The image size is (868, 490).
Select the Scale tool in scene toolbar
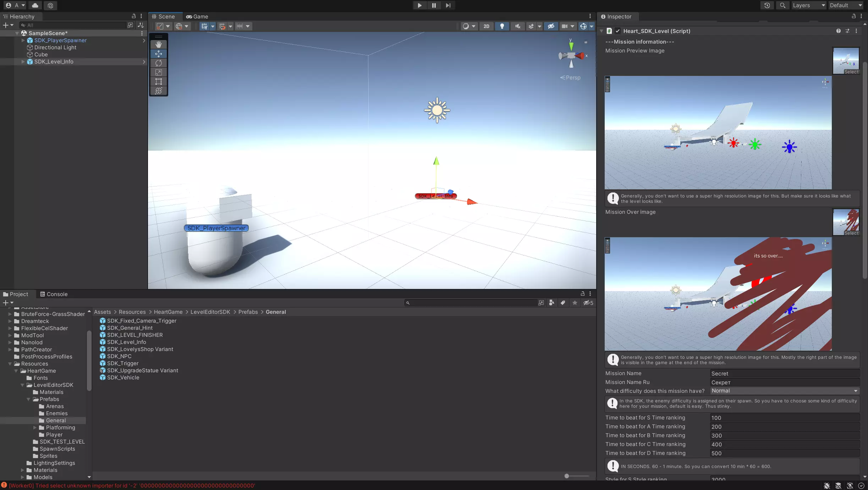159,72
